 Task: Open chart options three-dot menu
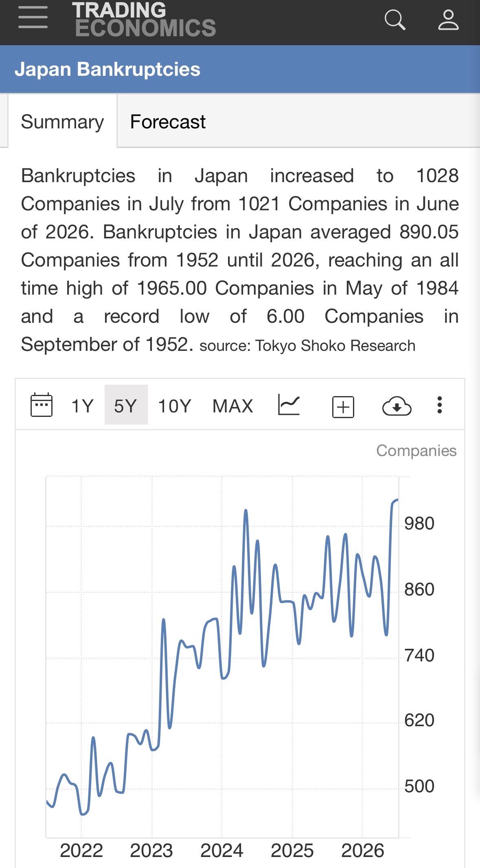coord(439,405)
